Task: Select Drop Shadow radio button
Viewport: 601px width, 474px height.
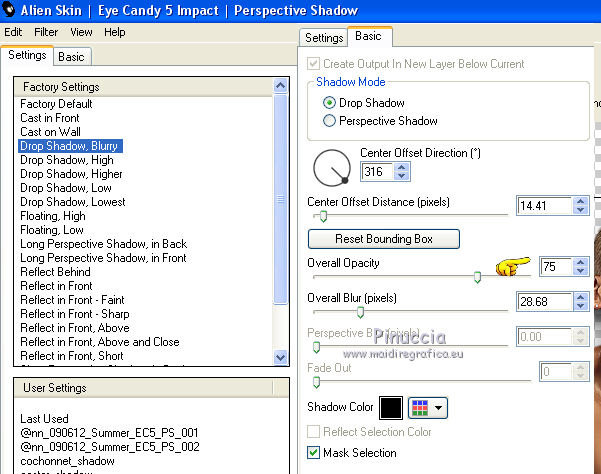Action: [329, 103]
